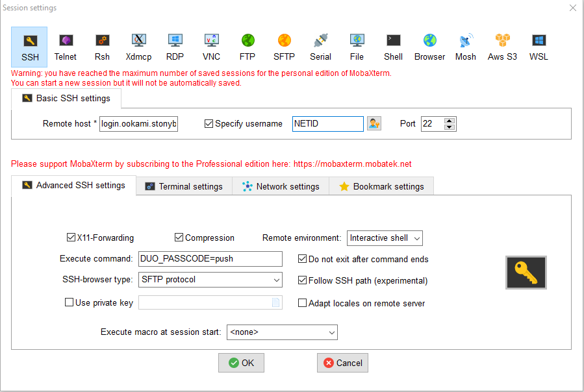The image size is (584, 392).
Task: Select the SSH session type
Action: (29, 47)
